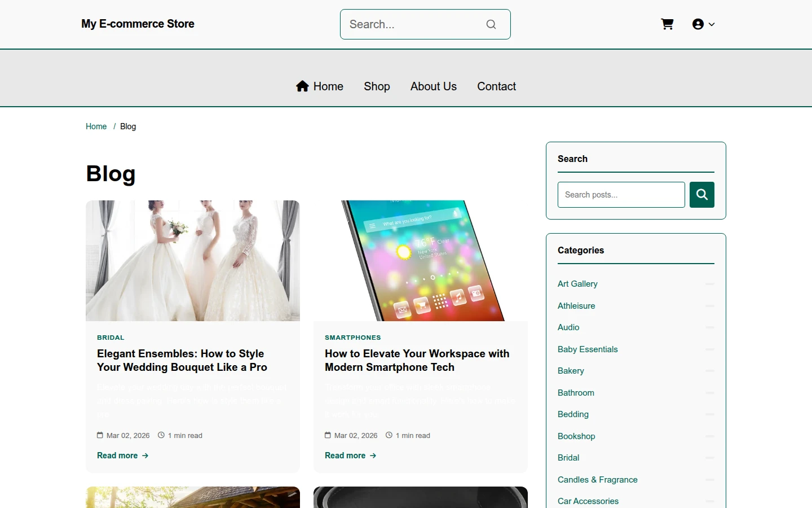Open the Elevate Your Workspace post title
Image resolution: width=812 pixels, height=508 pixels.
417,360
